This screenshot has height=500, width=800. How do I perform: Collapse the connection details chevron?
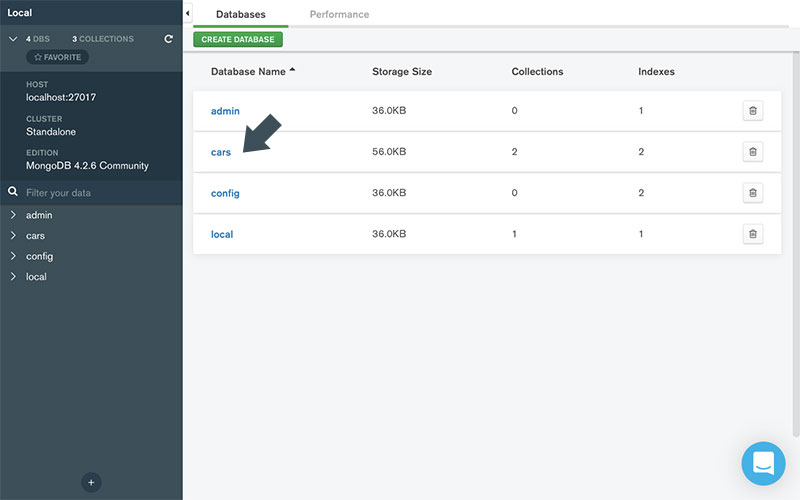click(x=13, y=39)
